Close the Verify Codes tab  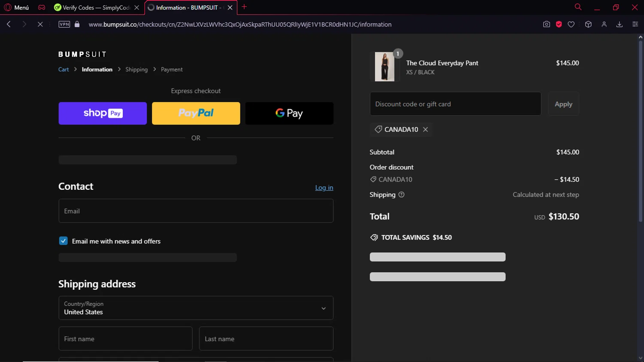click(137, 7)
